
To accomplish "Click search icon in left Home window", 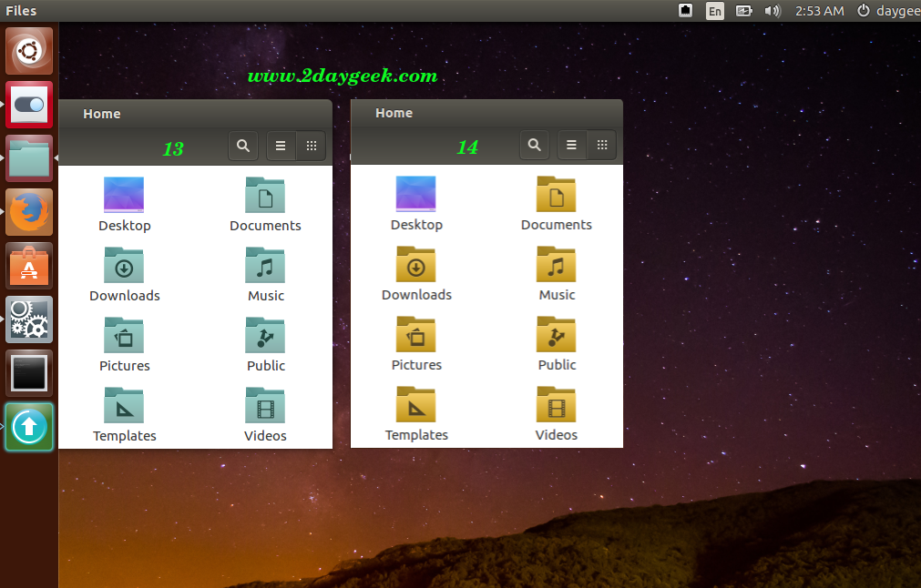I will coord(242,146).
